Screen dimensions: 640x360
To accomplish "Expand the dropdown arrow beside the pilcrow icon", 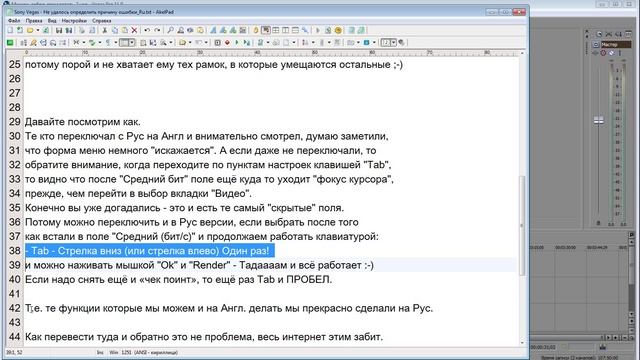I will click(x=116, y=42).
